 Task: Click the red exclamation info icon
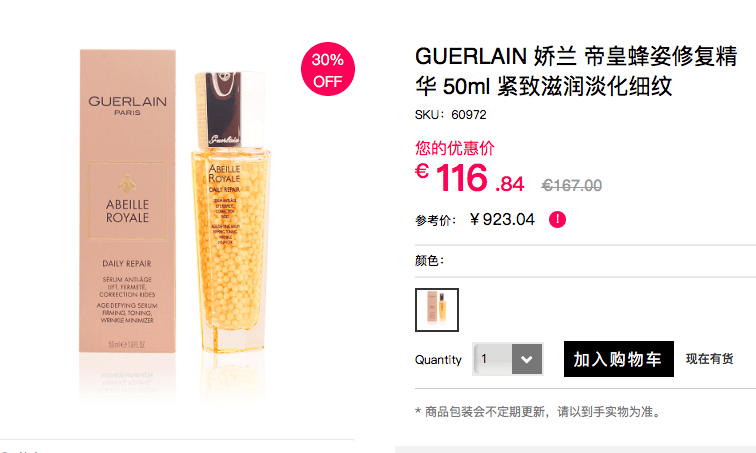(557, 220)
